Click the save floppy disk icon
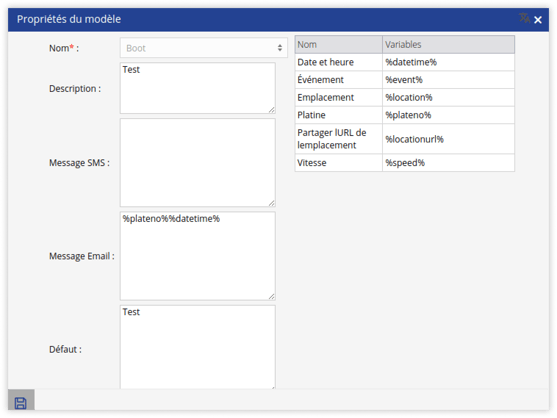557x418 pixels. click(x=21, y=403)
